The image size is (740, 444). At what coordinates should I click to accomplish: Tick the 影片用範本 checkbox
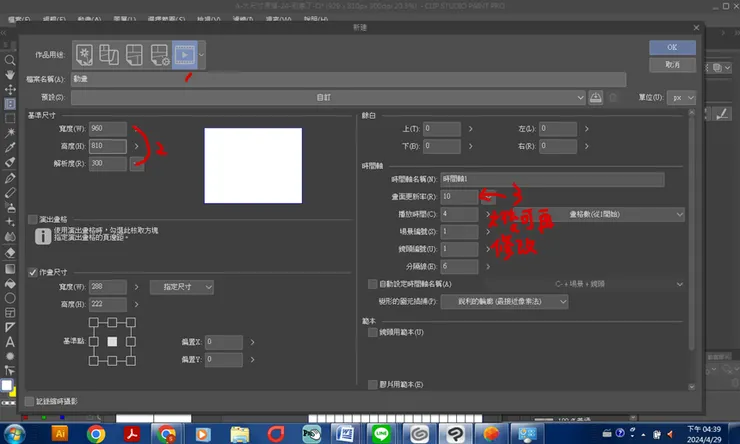coord(372,385)
